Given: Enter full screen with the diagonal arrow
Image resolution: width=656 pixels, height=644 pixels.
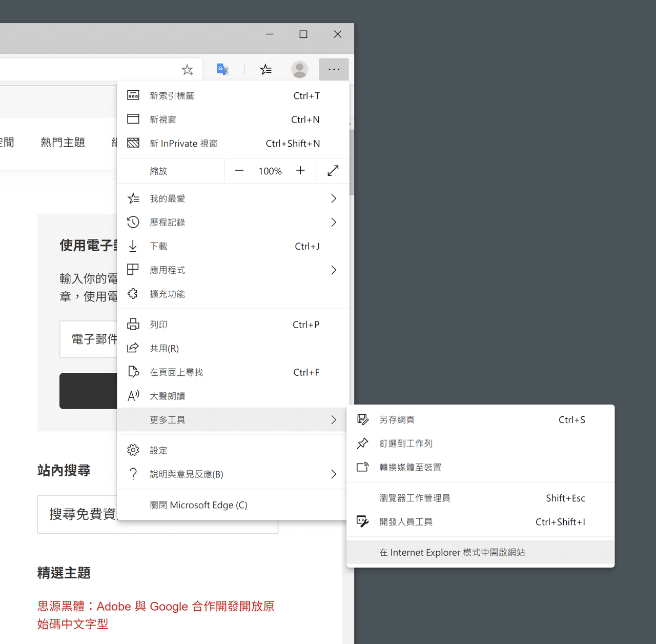Looking at the screenshot, I should tap(333, 171).
